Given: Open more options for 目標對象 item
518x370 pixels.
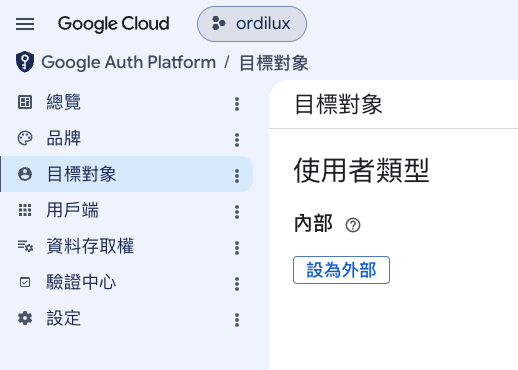Looking at the screenshot, I should 237,176.
